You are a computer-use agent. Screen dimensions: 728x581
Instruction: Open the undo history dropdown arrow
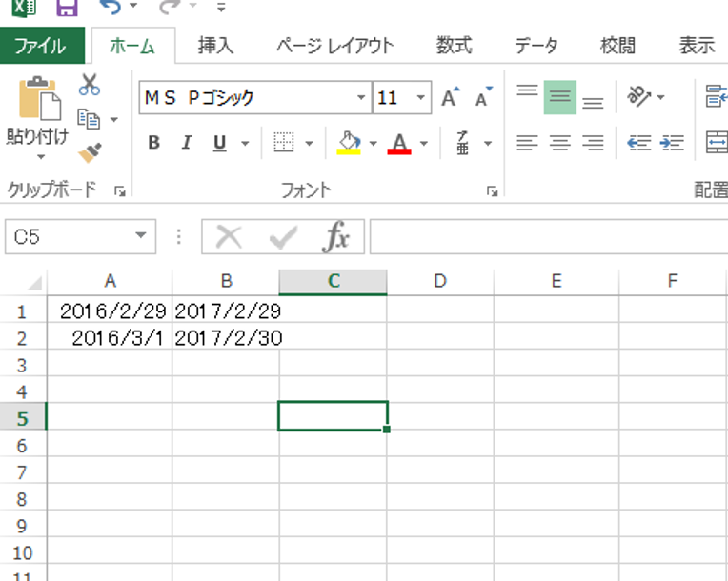(x=133, y=6)
